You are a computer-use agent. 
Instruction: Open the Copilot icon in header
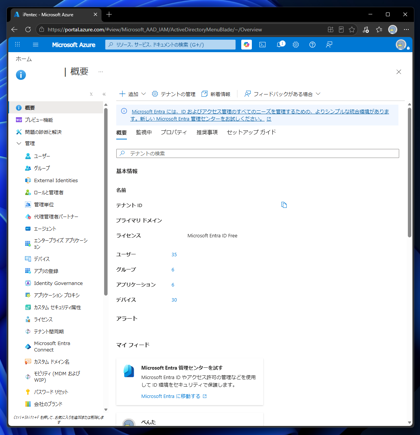pyautogui.click(x=246, y=45)
